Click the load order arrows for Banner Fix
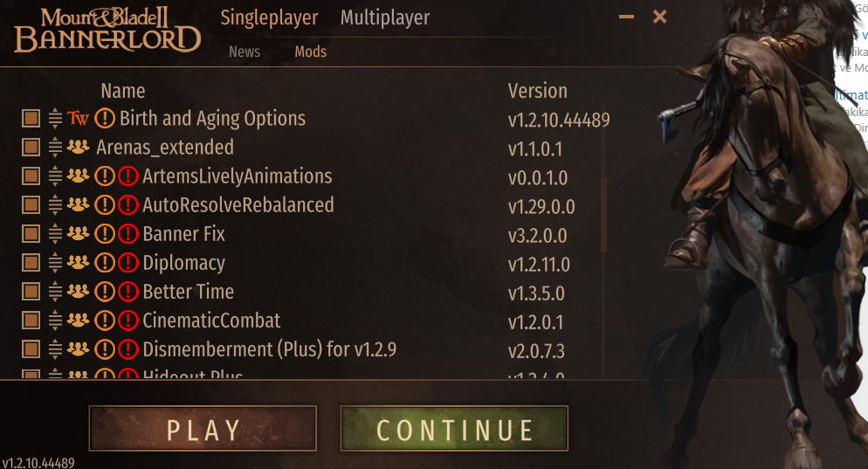 point(55,234)
